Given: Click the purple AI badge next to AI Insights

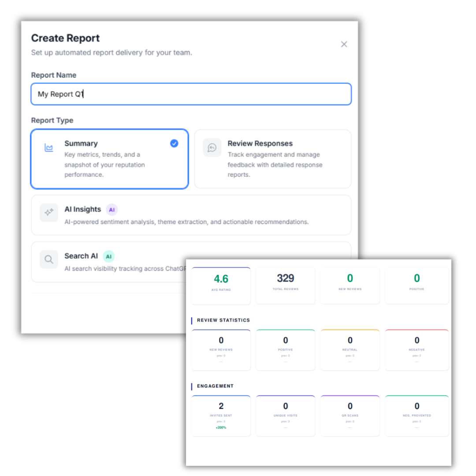Looking at the screenshot, I should click(112, 209).
